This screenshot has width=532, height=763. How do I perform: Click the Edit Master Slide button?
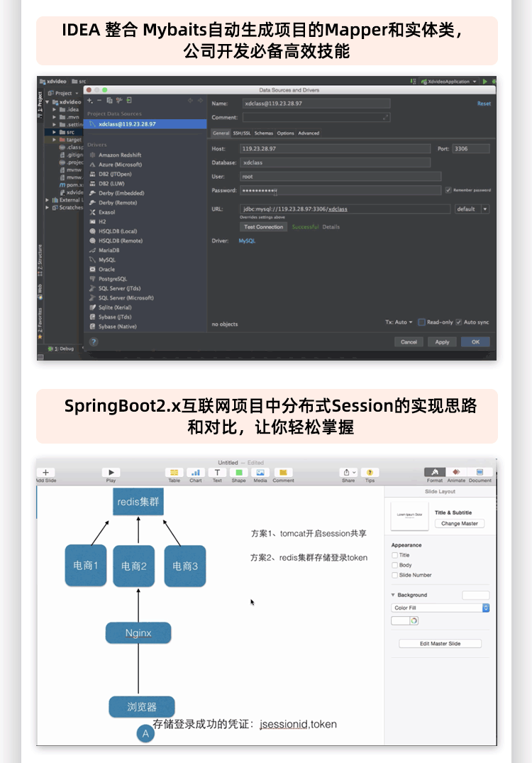(440, 644)
